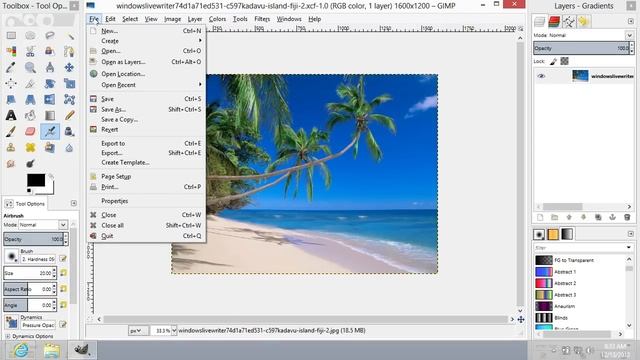Select the Rectangle Select tool
Viewport: 640px width, 360px height.
click(x=11, y=36)
